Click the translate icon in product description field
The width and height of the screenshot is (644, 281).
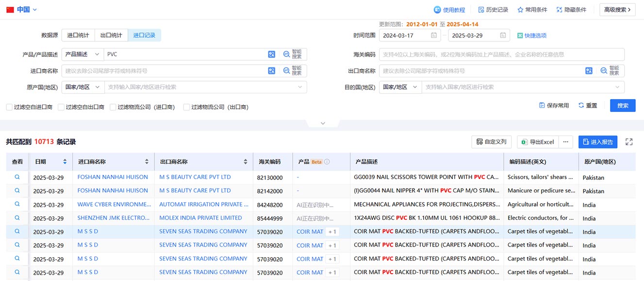click(272, 54)
